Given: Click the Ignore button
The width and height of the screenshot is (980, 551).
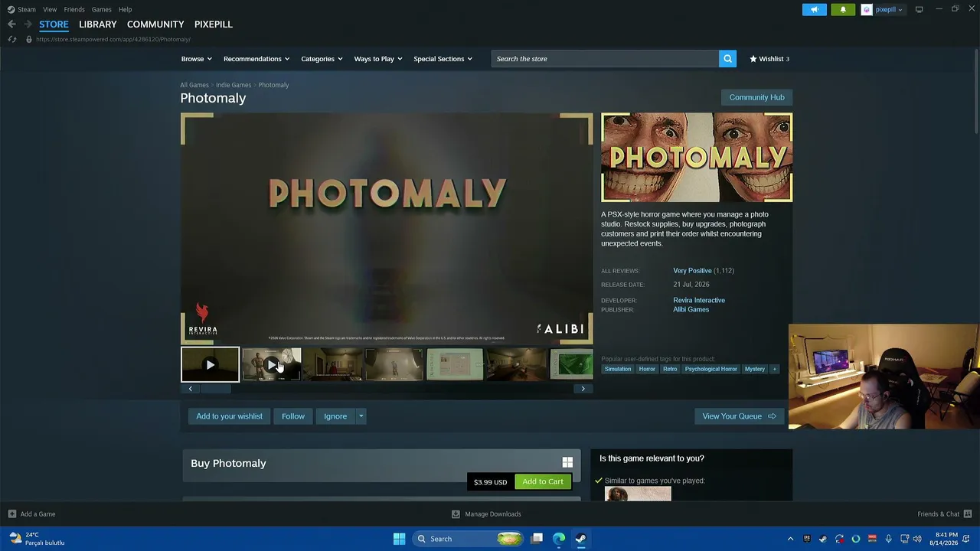Looking at the screenshot, I should pyautogui.click(x=335, y=416).
